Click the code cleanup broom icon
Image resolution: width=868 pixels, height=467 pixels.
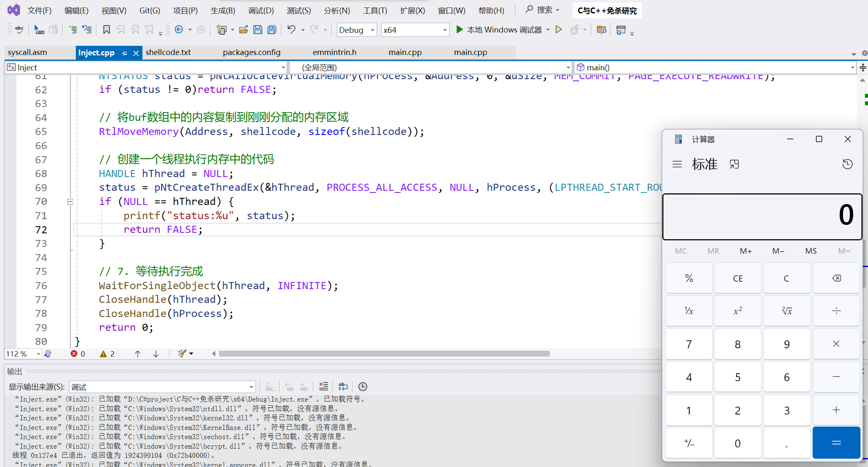pos(182,354)
